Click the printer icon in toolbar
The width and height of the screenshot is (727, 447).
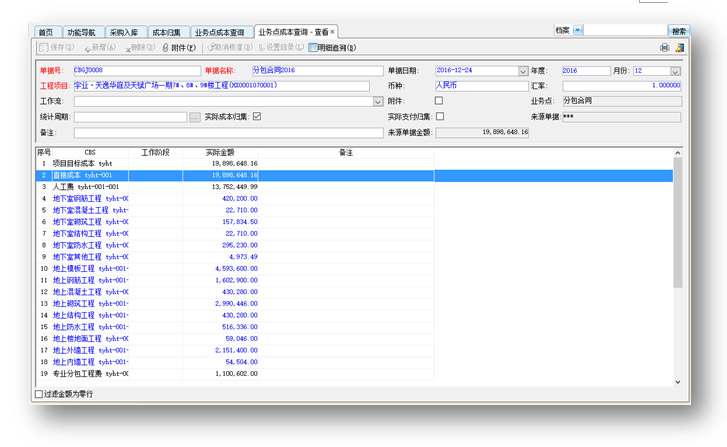point(664,47)
